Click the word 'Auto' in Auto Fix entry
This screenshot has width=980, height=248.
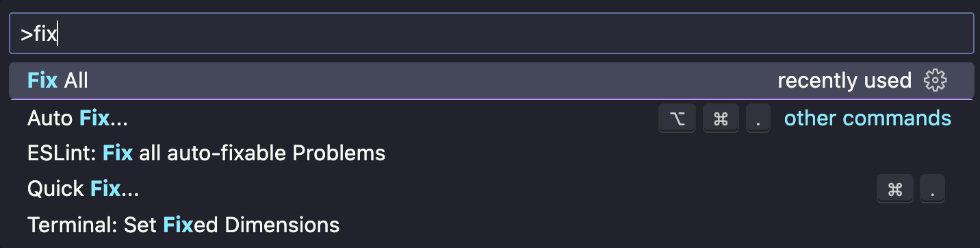coord(50,119)
